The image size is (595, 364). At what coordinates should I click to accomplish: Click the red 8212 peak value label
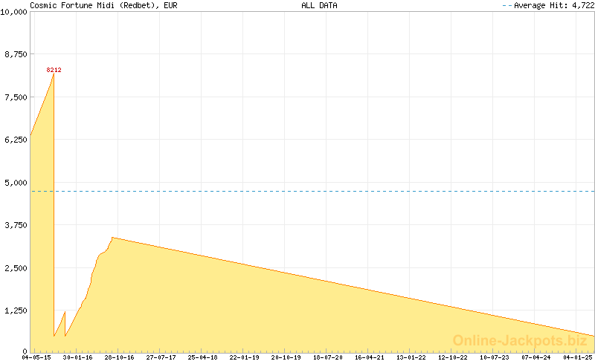point(54,70)
